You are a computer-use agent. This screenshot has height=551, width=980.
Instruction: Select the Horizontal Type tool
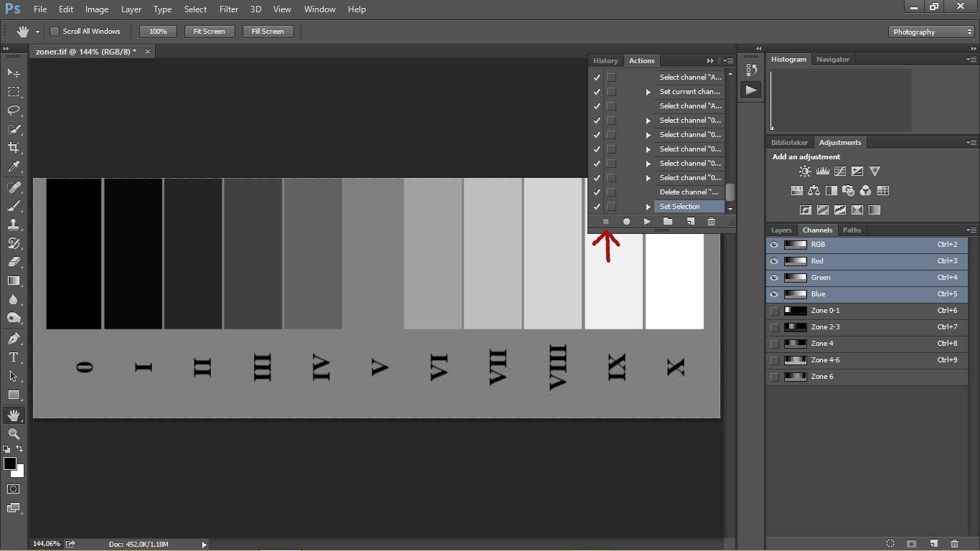click(x=14, y=357)
